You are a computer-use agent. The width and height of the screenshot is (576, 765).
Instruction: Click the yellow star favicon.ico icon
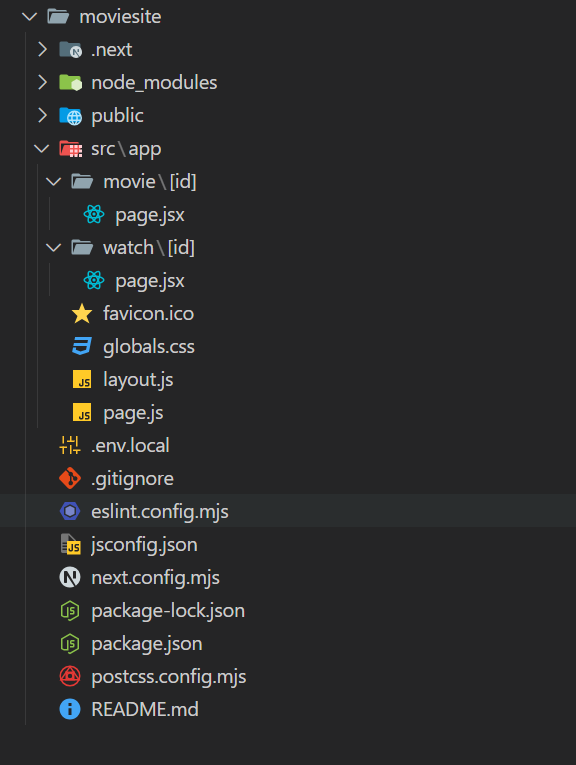tap(82, 313)
